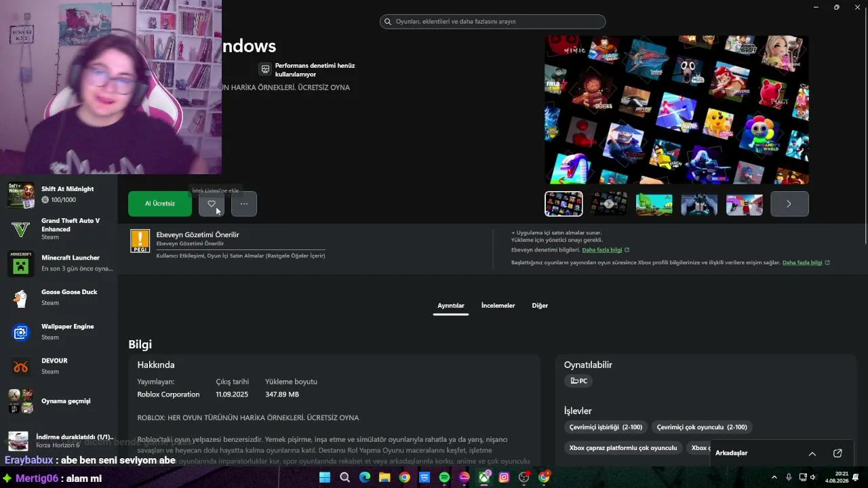Viewport: 868px width, 488px height.
Task: Expand the Arkadaşlar panel chevron
Action: (x=812, y=453)
